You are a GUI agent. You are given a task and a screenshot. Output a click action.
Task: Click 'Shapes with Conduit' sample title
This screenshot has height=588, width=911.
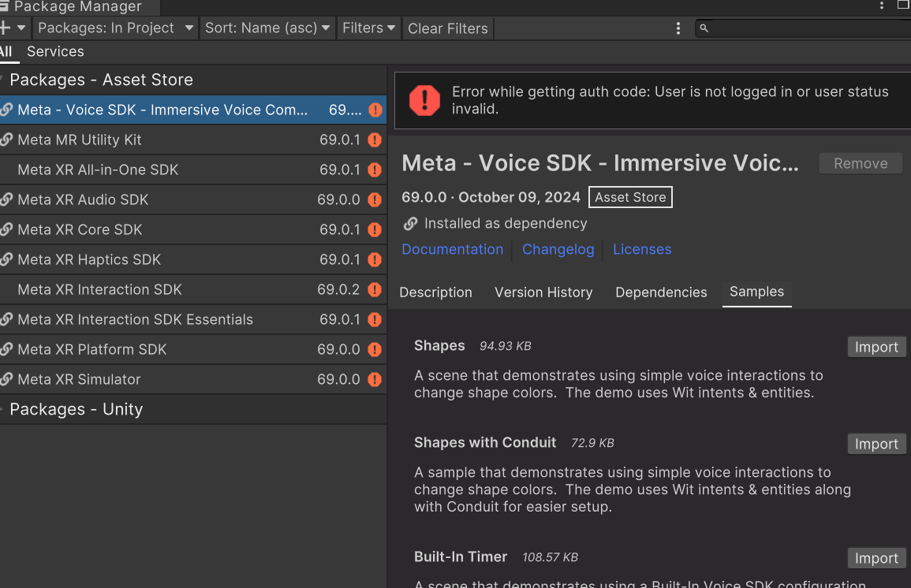(485, 443)
